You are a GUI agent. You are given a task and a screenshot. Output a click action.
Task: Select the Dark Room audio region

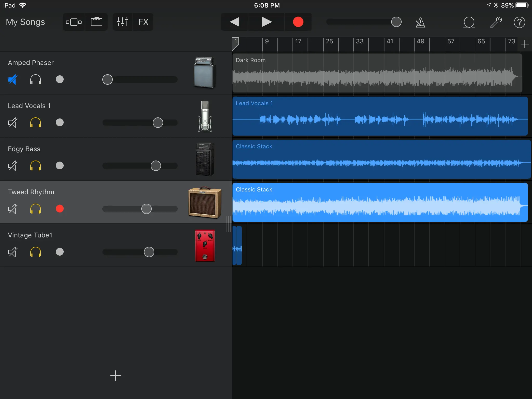377,73
